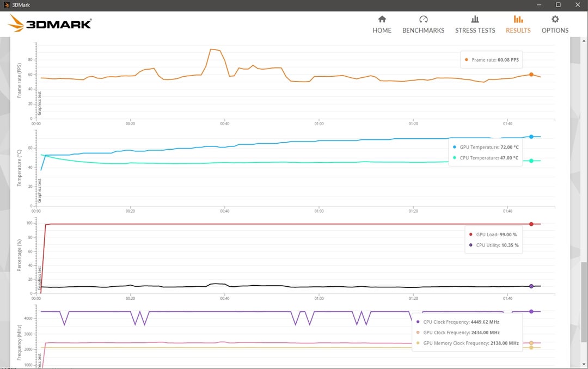588x369 pixels.
Task: Open Benchmarks gauge icon
Action: (424, 19)
